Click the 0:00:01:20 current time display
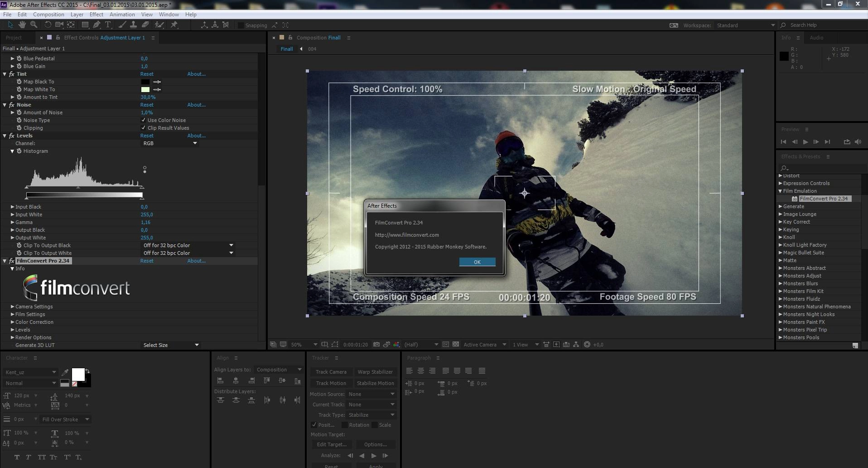Image resolution: width=868 pixels, height=468 pixels. coord(356,345)
